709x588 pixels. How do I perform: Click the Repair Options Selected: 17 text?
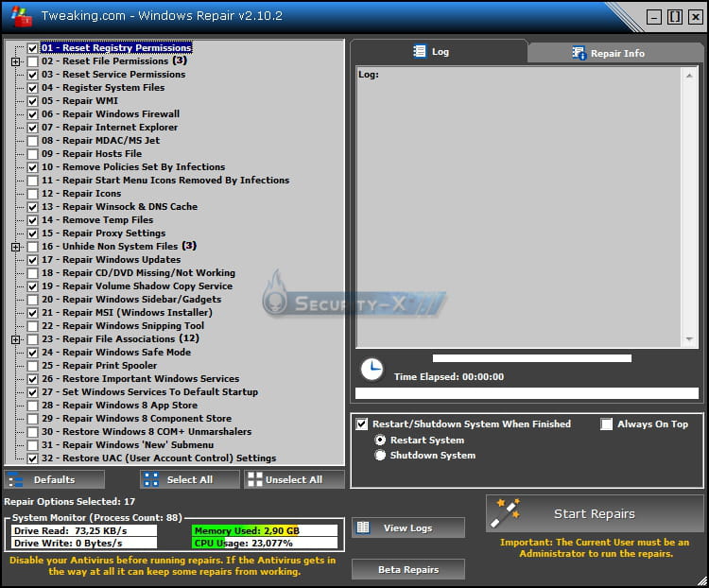coord(70,502)
